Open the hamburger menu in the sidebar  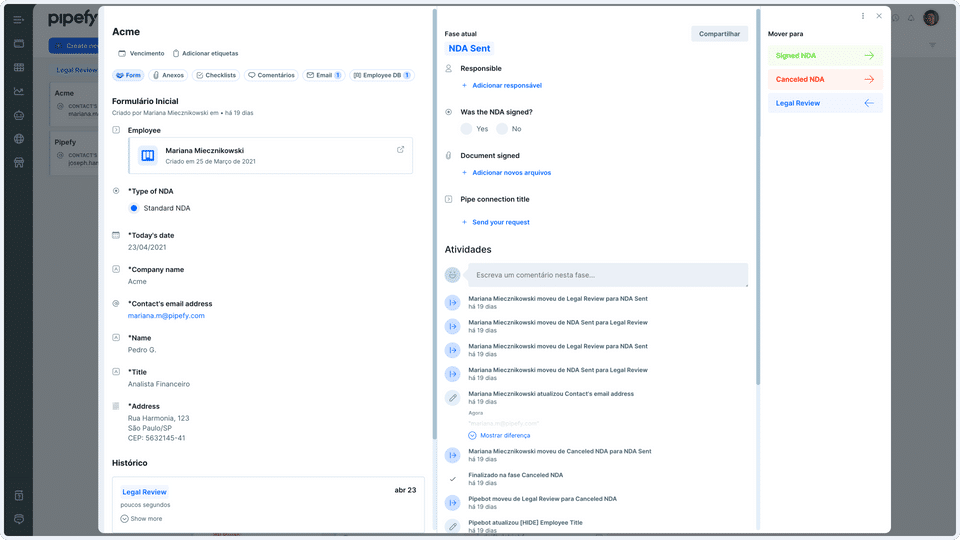[18, 20]
